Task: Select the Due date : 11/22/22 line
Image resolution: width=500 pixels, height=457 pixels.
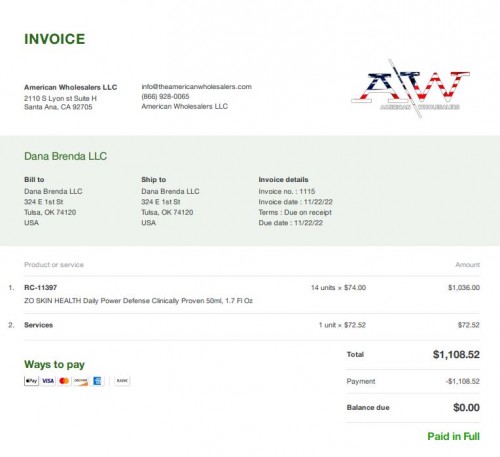Action: point(290,223)
